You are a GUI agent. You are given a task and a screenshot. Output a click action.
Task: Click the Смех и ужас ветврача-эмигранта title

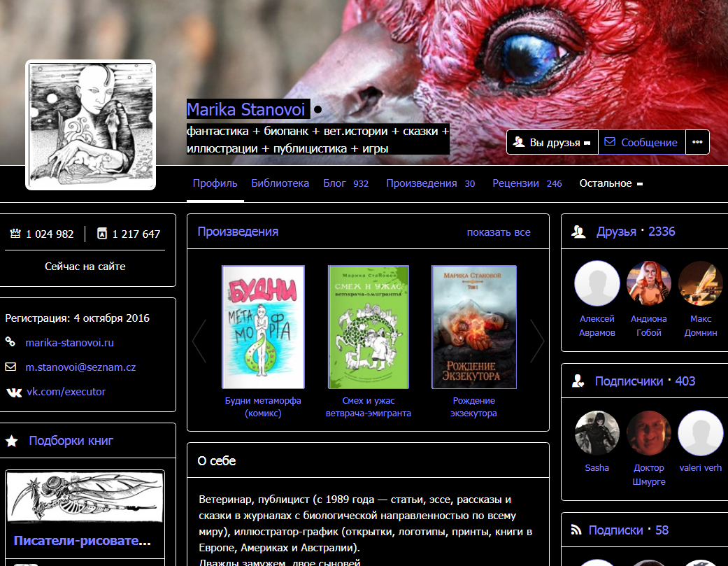[x=368, y=406]
